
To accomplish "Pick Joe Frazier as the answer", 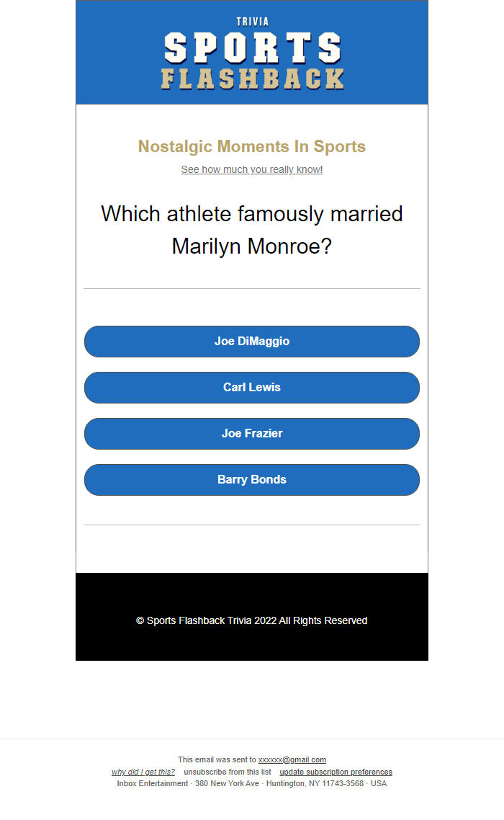I will coord(252,434).
